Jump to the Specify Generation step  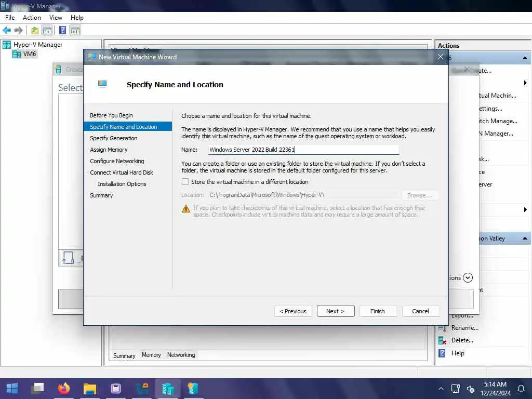(114, 138)
